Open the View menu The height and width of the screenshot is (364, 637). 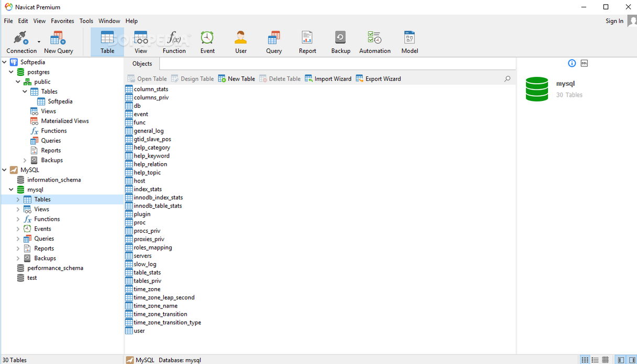coord(39,21)
